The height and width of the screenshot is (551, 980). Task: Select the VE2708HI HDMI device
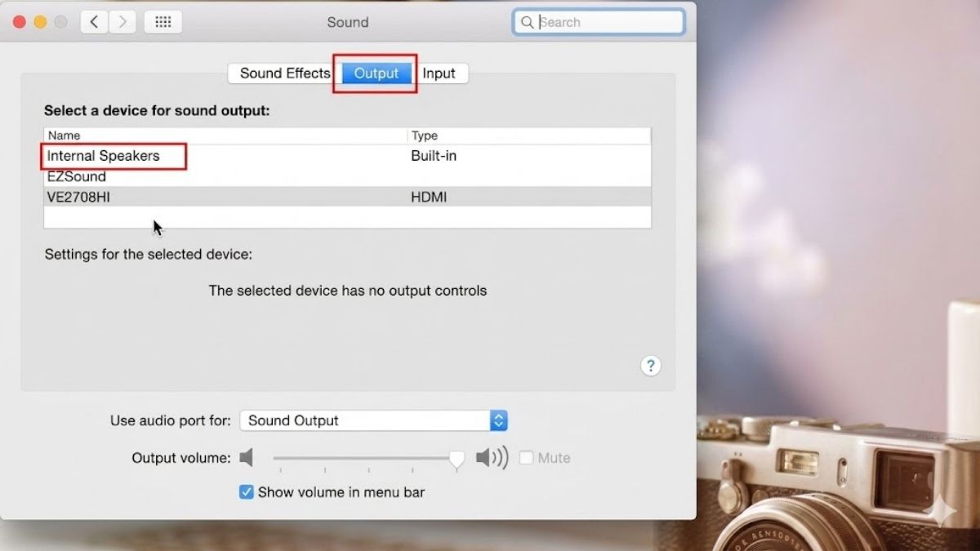point(347,198)
